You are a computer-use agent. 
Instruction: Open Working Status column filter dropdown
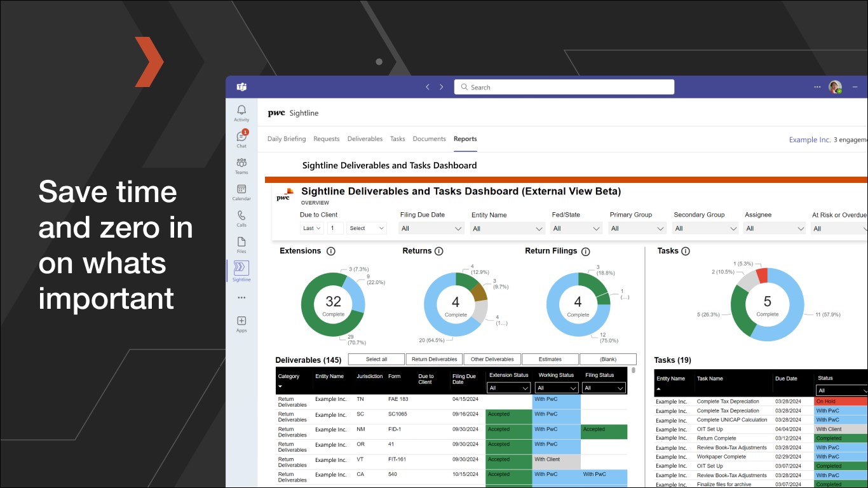click(x=557, y=388)
